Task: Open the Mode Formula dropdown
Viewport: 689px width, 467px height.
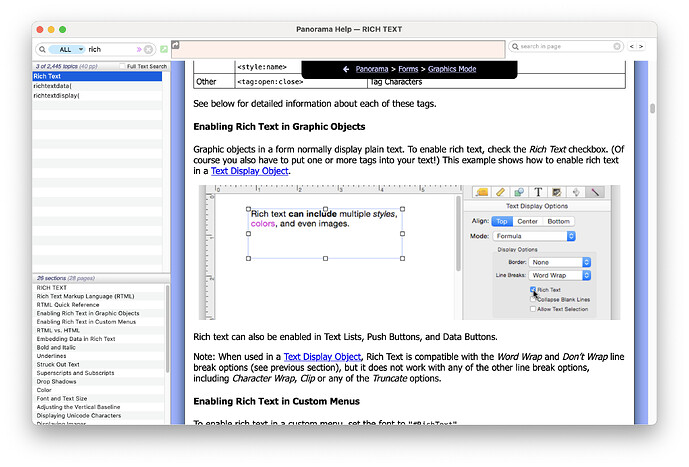Action: (534, 236)
